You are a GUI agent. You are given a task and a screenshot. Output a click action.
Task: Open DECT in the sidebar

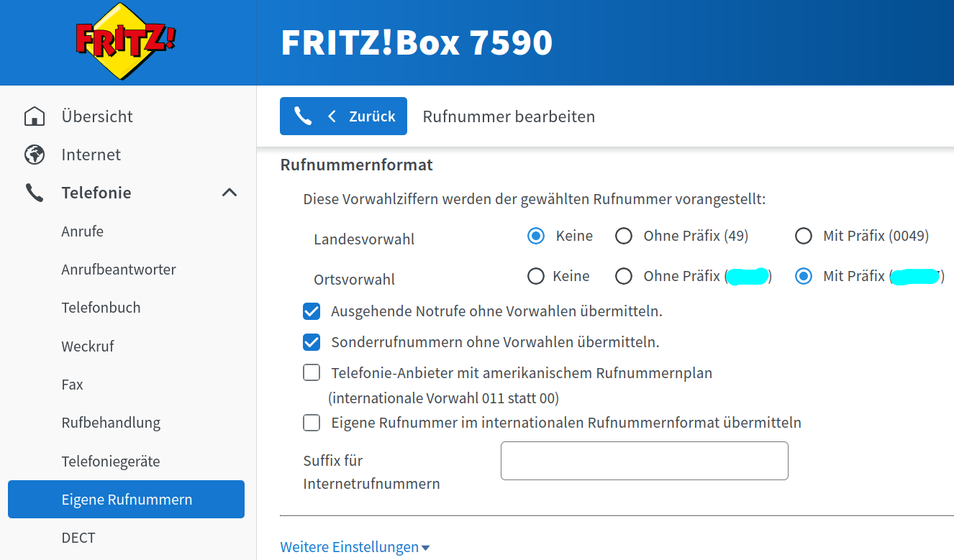click(x=78, y=538)
